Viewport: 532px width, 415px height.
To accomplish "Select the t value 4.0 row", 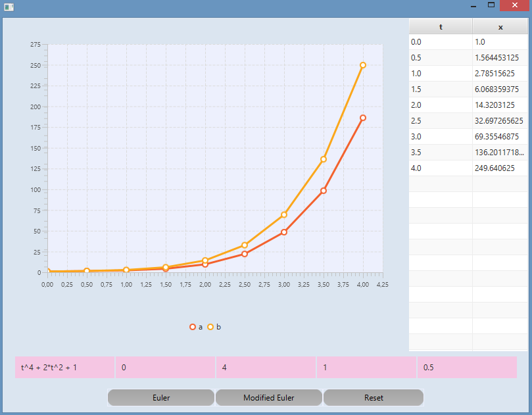I will pos(441,168).
